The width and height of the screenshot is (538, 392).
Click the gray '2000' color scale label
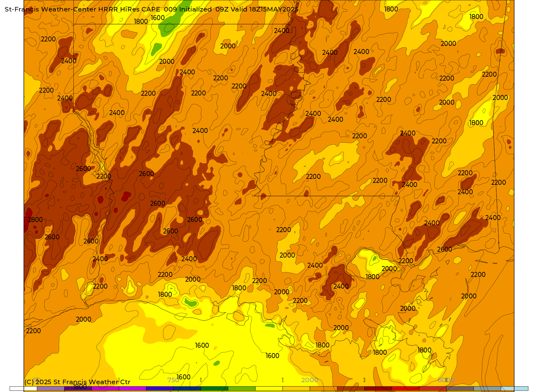click(x=310, y=380)
